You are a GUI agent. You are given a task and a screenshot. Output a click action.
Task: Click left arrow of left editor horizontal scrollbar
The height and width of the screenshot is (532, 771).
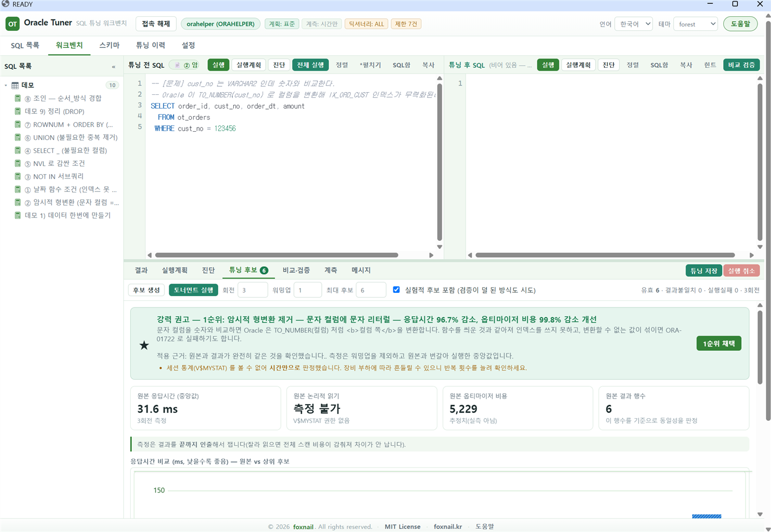(x=150, y=255)
